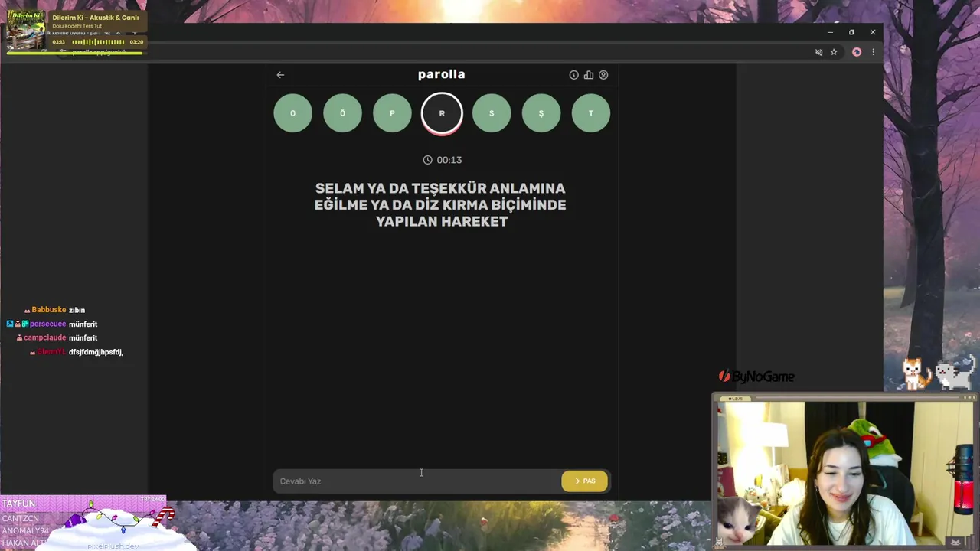This screenshot has height=551, width=980.
Task: Open the browser three-dot menu
Action: point(873,52)
